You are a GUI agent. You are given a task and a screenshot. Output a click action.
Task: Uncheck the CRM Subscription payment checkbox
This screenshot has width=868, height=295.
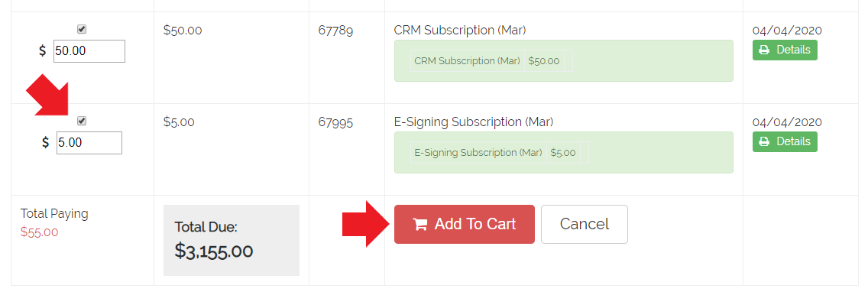click(x=82, y=29)
